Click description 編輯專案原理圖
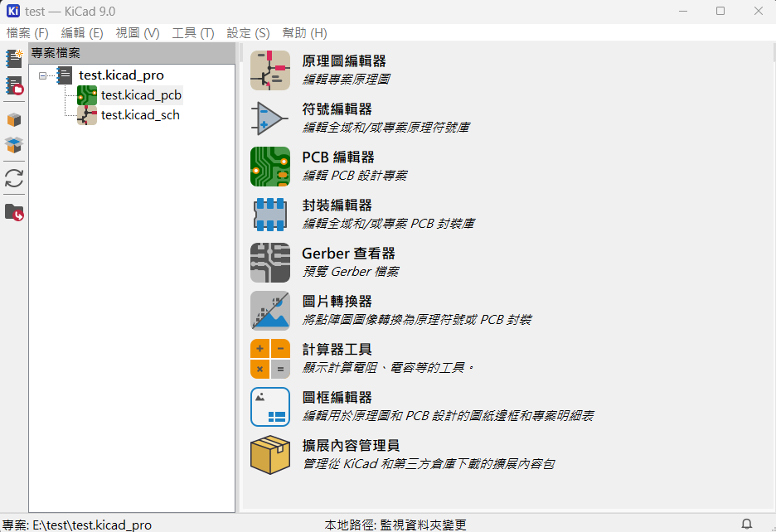 pyautogui.click(x=347, y=80)
